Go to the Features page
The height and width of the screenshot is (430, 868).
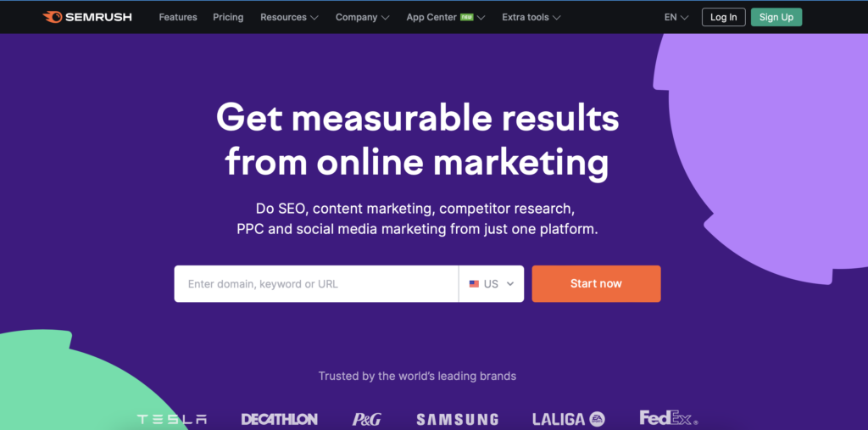point(178,17)
